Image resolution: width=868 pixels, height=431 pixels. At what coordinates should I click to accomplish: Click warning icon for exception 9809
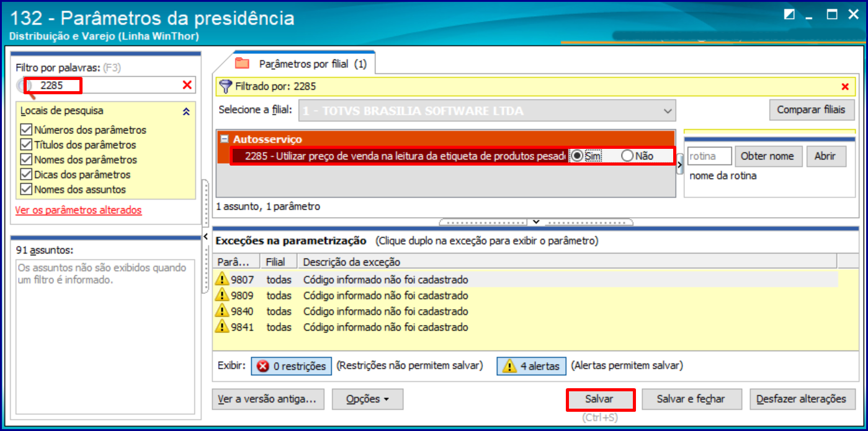click(x=221, y=295)
